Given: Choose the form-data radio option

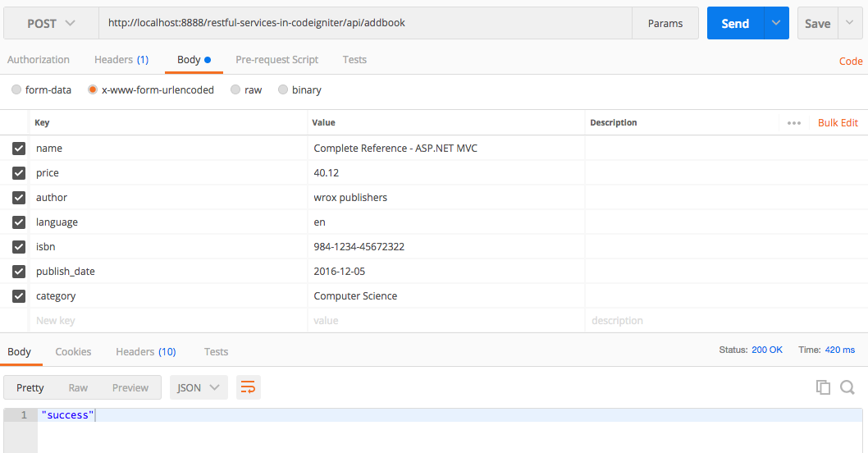Looking at the screenshot, I should (x=17, y=90).
